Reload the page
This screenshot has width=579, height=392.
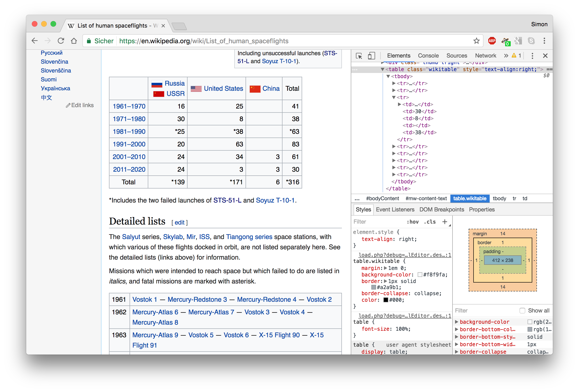pos(61,41)
